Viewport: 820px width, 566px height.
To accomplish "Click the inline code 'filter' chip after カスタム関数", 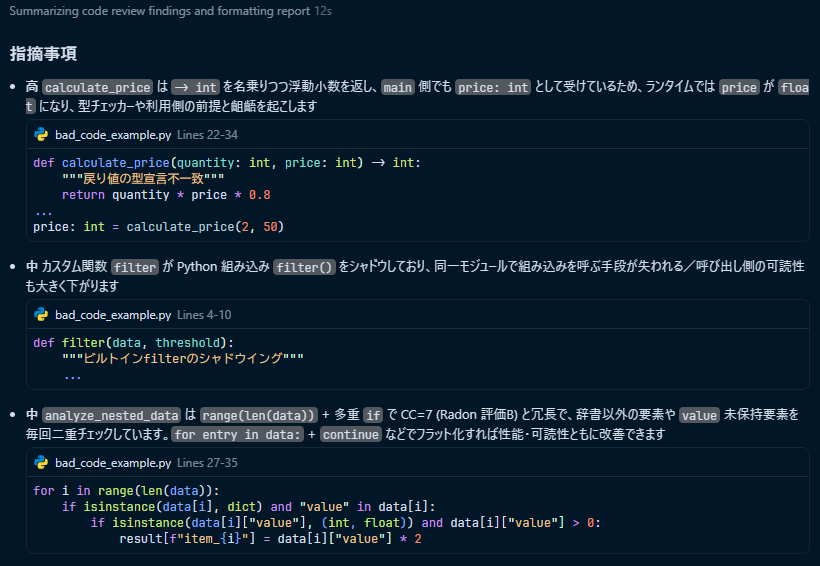I will click(x=135, y=267).
